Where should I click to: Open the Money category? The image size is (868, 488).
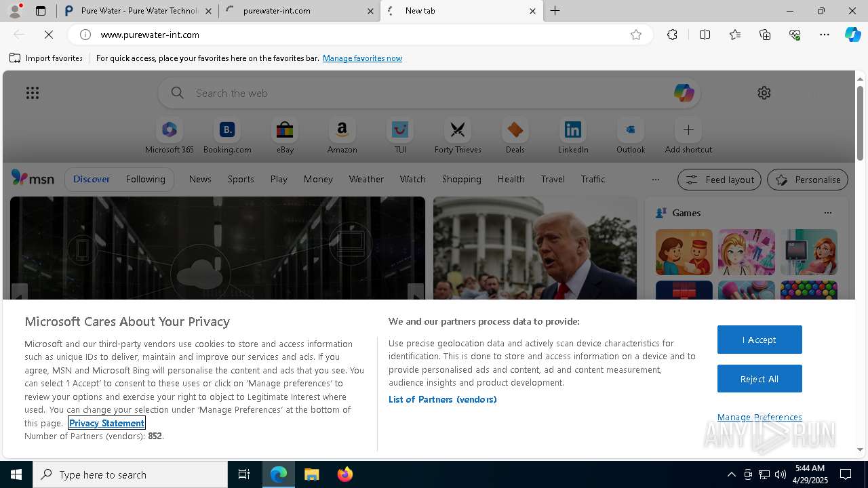[318, 179]
